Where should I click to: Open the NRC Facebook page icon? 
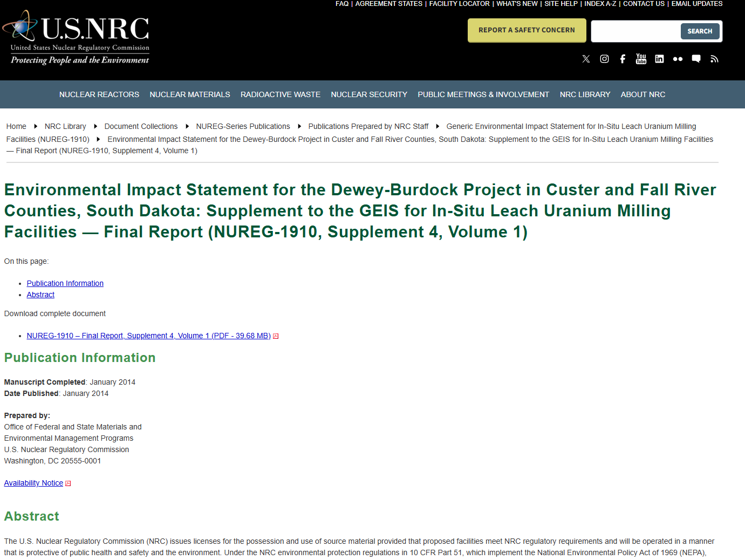coord(623,59)
